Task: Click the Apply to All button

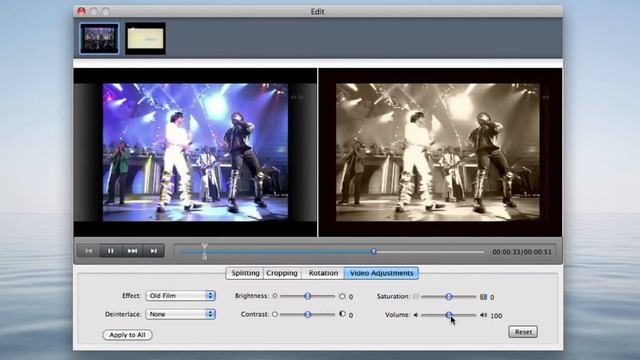Action: [127, 335]
